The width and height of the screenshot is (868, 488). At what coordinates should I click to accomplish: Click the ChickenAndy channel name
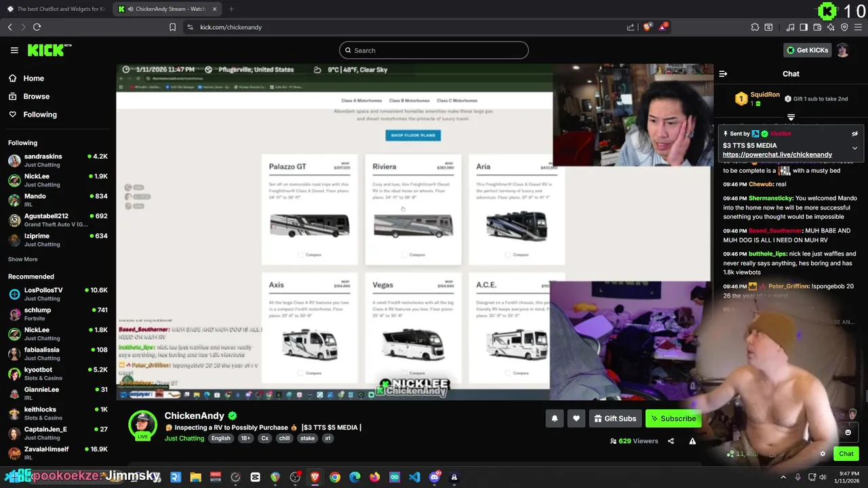click(x=194, y=415)
